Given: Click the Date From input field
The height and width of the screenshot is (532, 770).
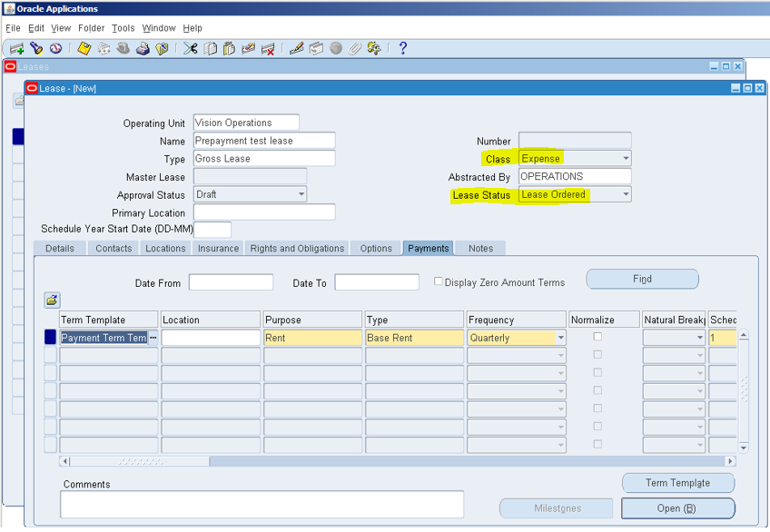Looking at the screenshot, I should [231, 282].
